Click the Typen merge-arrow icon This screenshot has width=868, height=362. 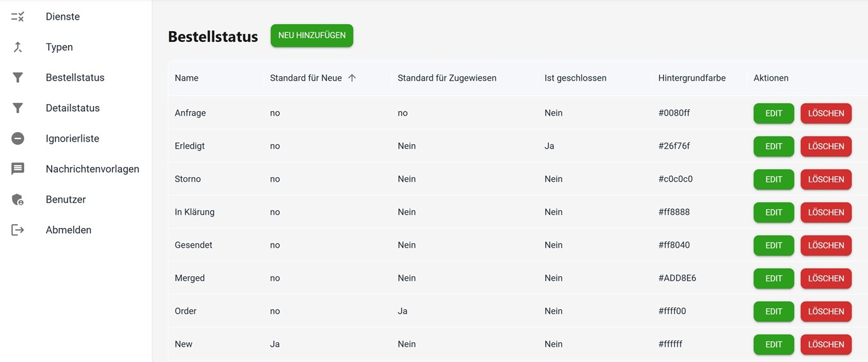click(x=18, y=47)
